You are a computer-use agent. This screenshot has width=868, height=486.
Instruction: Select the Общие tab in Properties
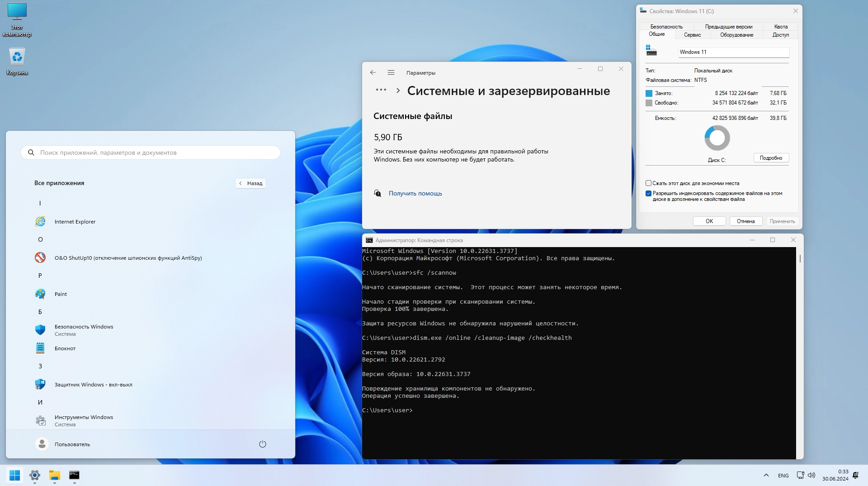pos(657,34)
